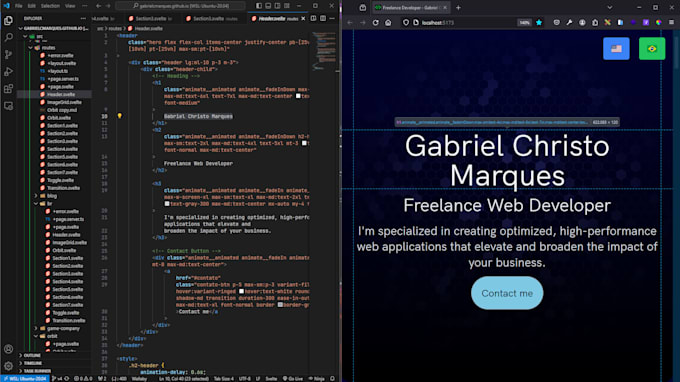Click Tab Size 4 in status bar
Viewport: 680px width, 382px height.
point(224,379)
